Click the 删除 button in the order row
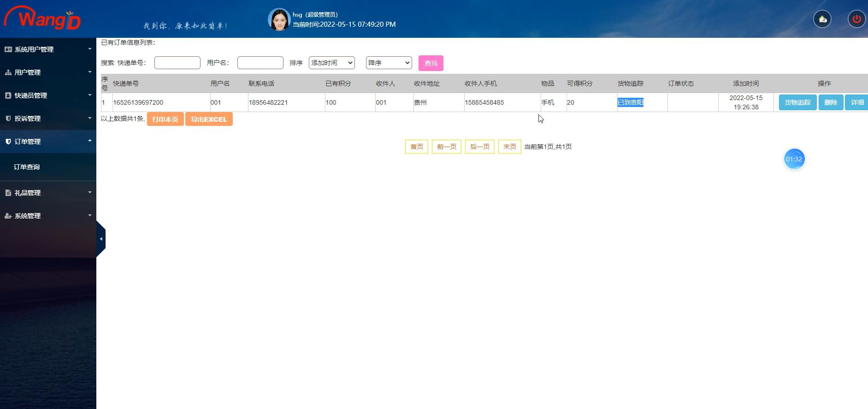The width and height of the screenshot is (868, 409). [831, 102]
